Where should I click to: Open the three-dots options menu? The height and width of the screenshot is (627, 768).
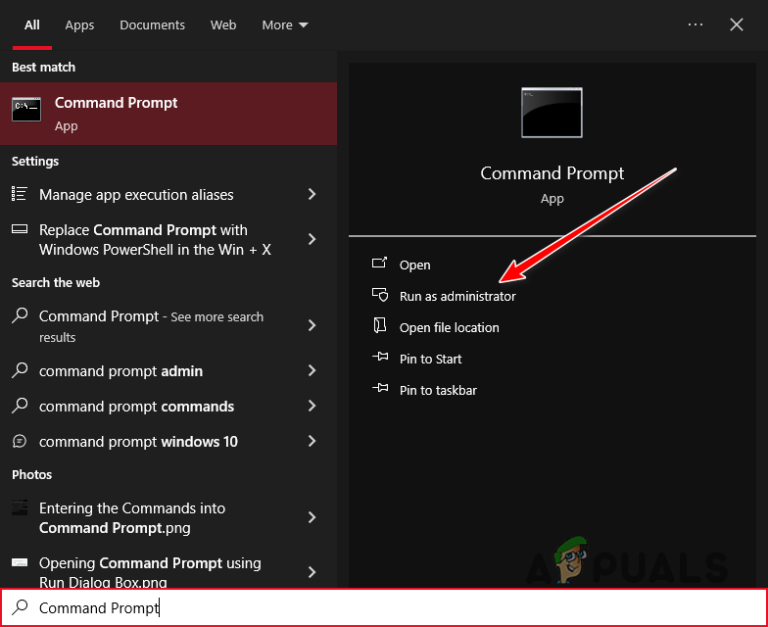tap(695, 24)
